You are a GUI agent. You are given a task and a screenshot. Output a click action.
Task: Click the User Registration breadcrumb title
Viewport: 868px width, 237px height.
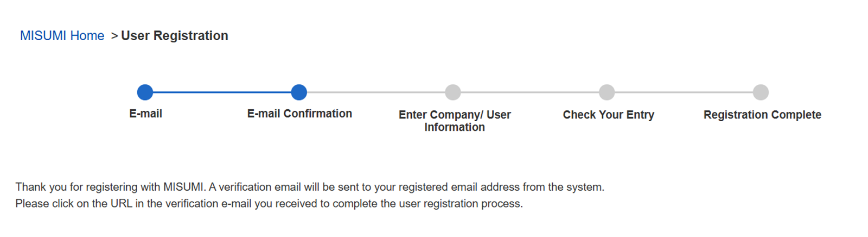174,36
